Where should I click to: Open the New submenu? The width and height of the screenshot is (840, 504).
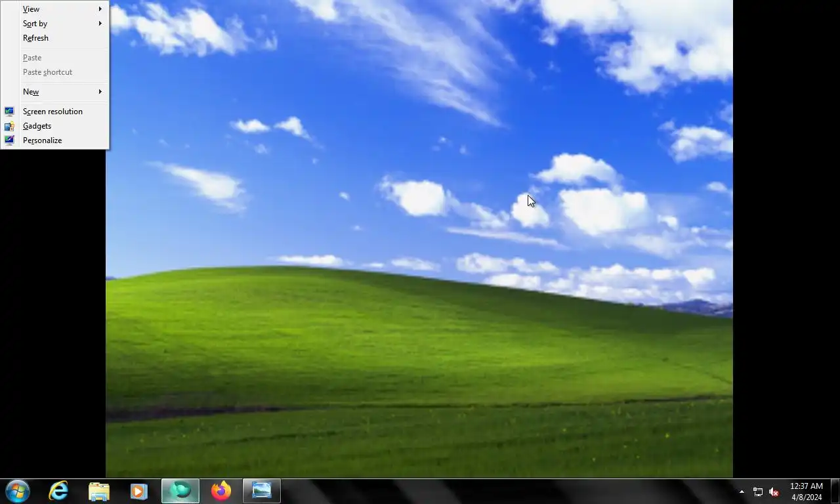tap(54, 92)
